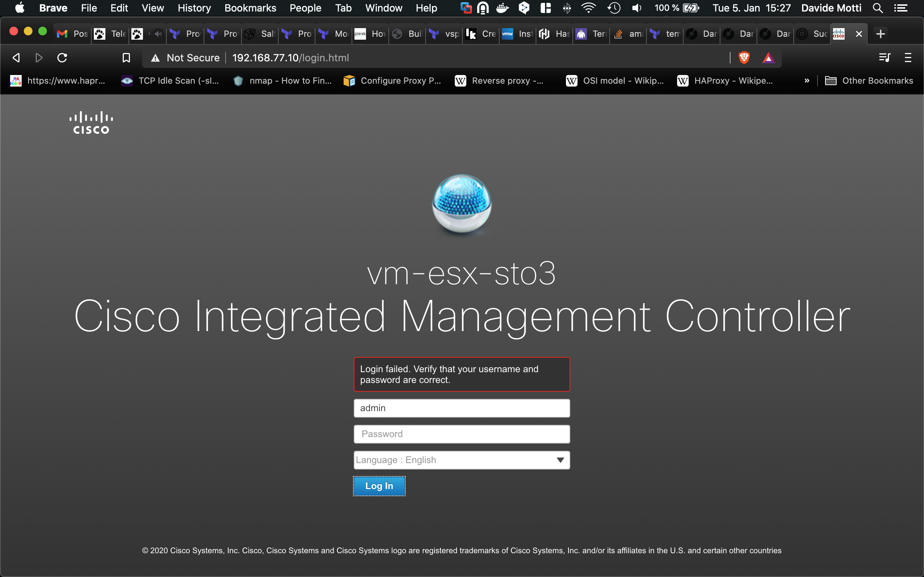Click the admin username input field
The height and width of the screenshot is (577, 924).
pyautogui.click(x=462, y=408)
